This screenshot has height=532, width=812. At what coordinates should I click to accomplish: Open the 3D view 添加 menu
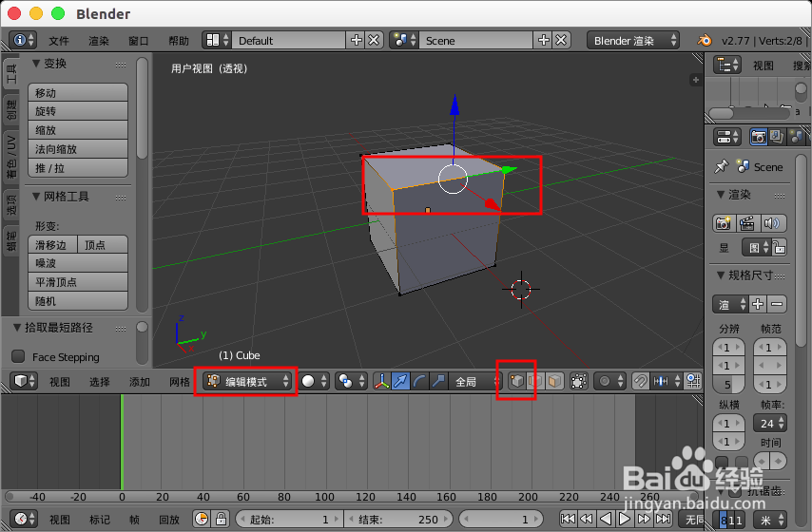pos(140,382)
